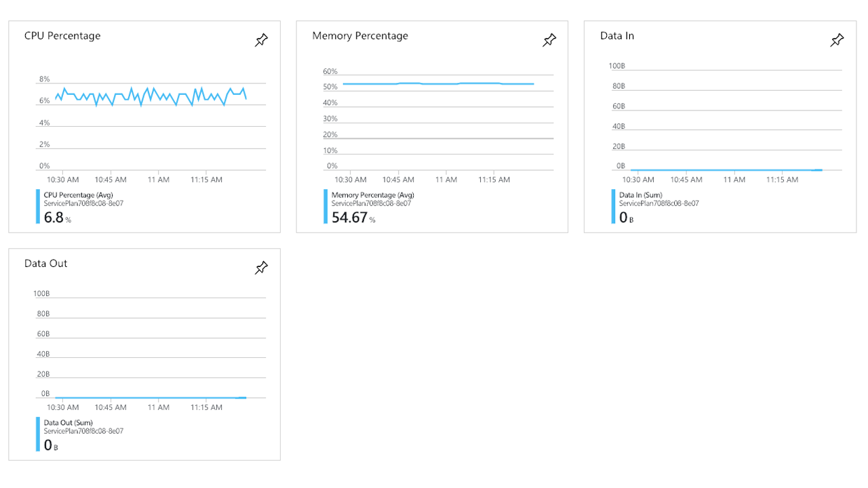Screen dimensions: 868x488
Task: Pin the CPU Percentage chart
Action: pyautogui.click(x=261, y=41)
